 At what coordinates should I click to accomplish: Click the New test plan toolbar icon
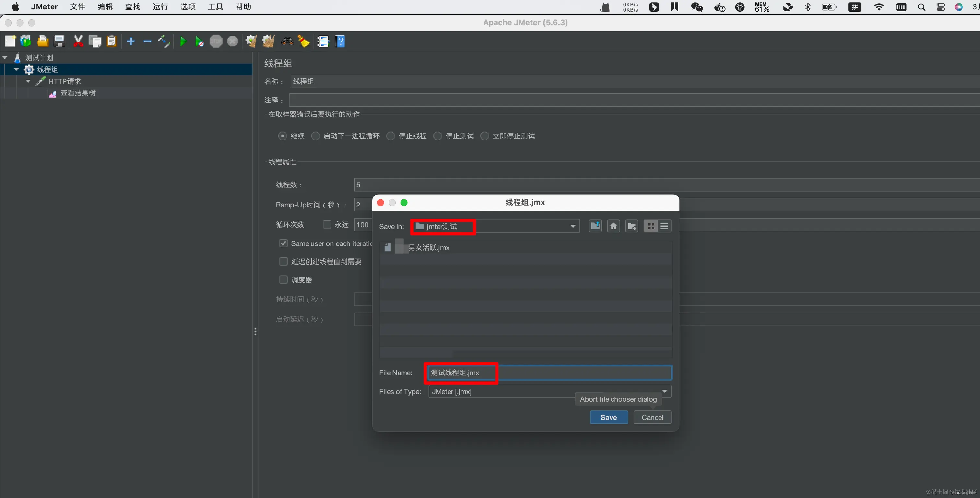pos(10,41)
